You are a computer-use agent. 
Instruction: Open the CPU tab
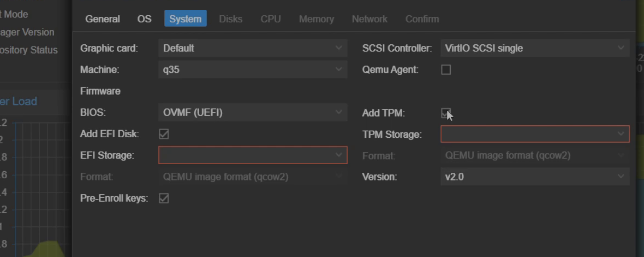pos(271,19)
